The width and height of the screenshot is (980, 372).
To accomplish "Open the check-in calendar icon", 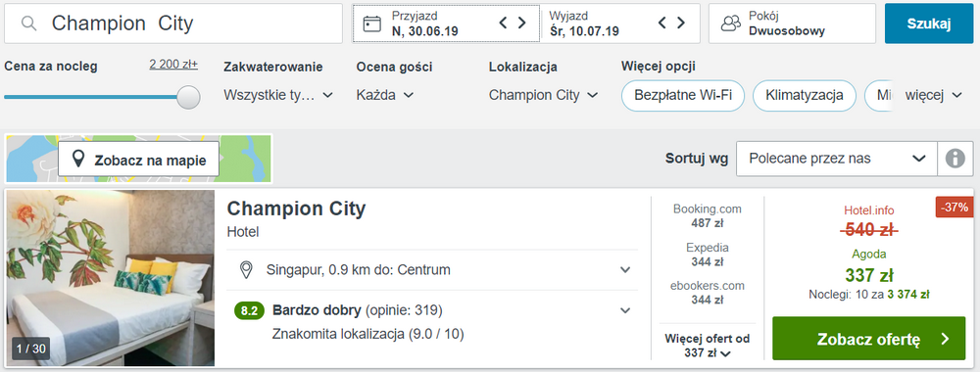I will tap(371, 23).
